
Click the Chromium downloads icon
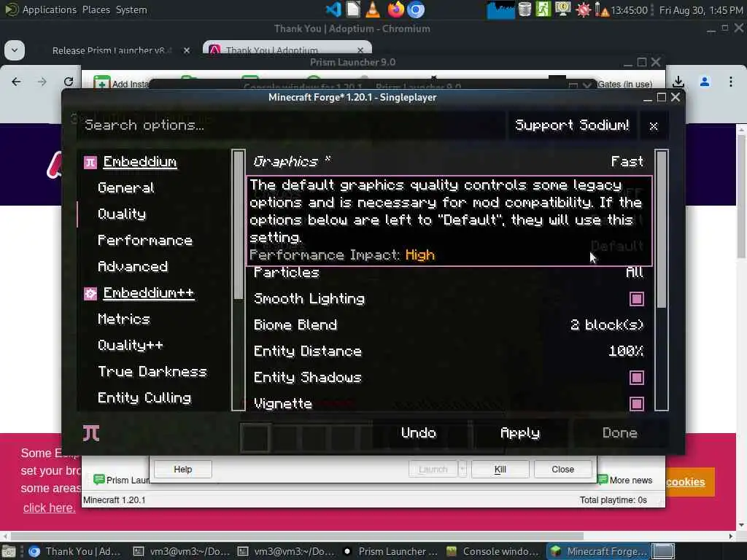point(678,82)
